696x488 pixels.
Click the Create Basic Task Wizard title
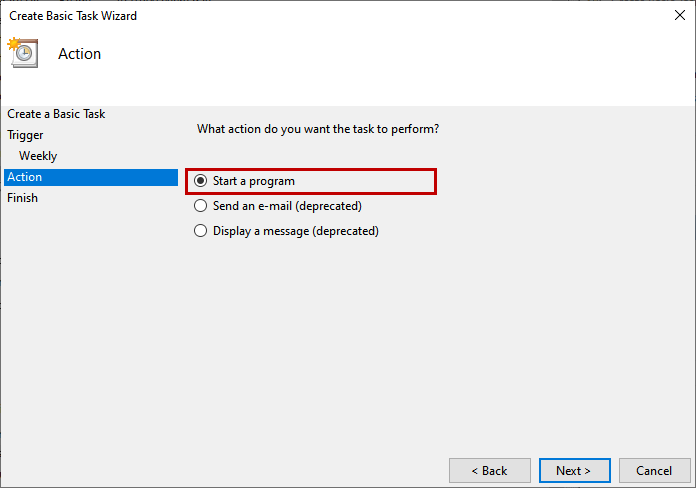coord(73,16)
